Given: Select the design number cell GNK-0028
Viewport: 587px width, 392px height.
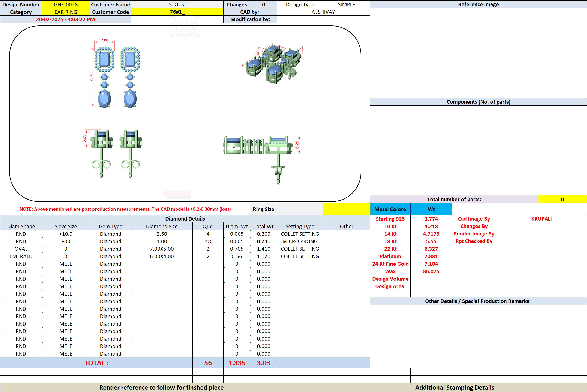Looking at the screenshot, I should coord(66,4).
